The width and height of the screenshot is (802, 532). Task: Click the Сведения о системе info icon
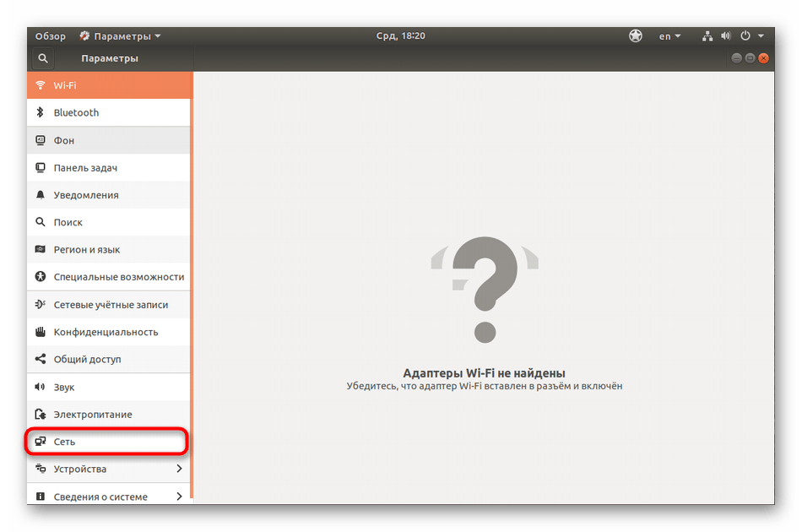pyautogui.click(x=41, y=497)
